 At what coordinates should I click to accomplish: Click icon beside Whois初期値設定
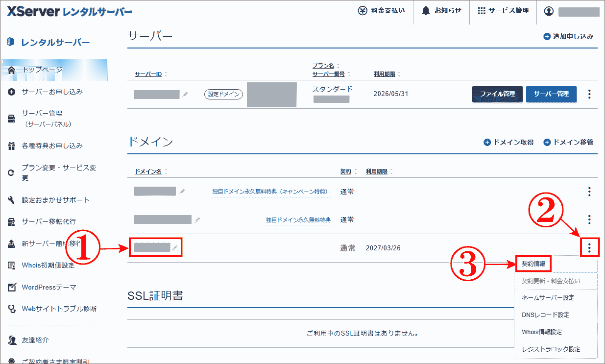coord(12,266)
